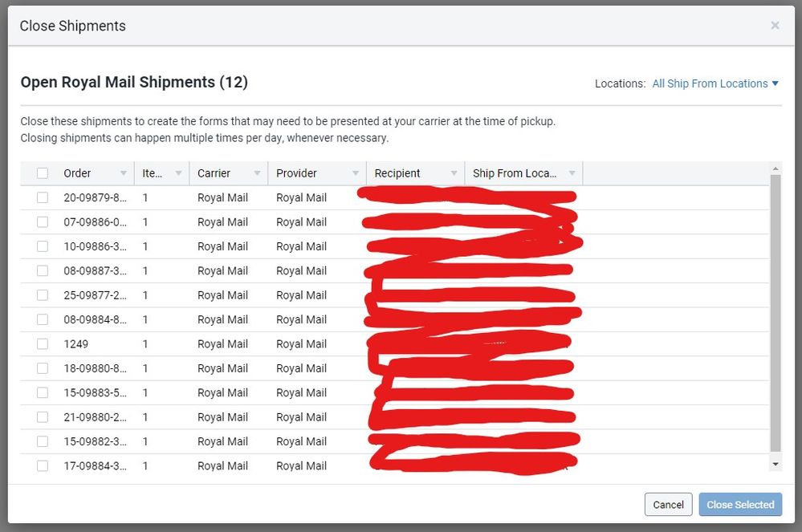Close the Close Shipments dialog with X

(775, 26)
